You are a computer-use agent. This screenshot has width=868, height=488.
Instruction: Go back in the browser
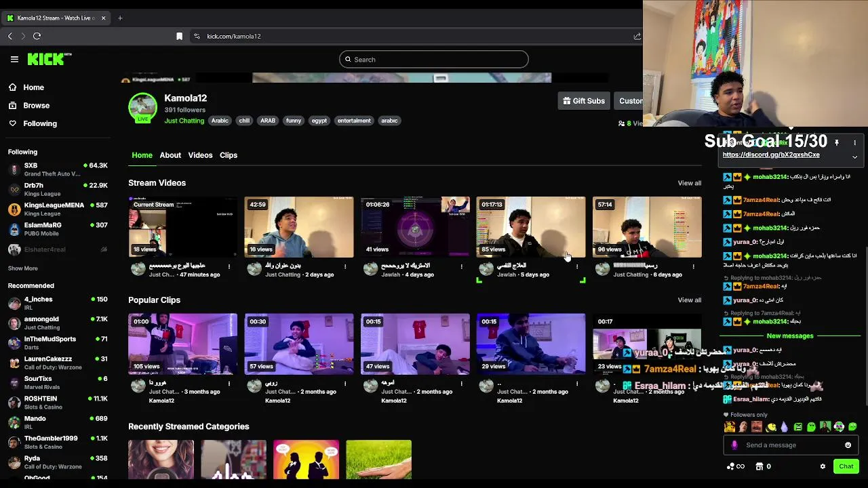pyautogui.click(x=9, y=36)
